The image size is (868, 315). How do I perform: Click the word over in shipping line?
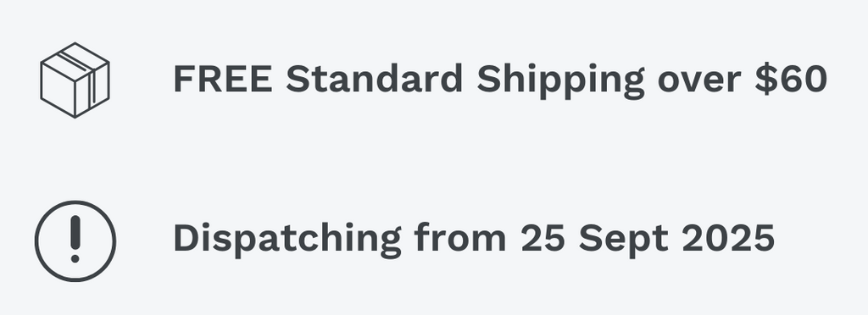pos(699,82)
